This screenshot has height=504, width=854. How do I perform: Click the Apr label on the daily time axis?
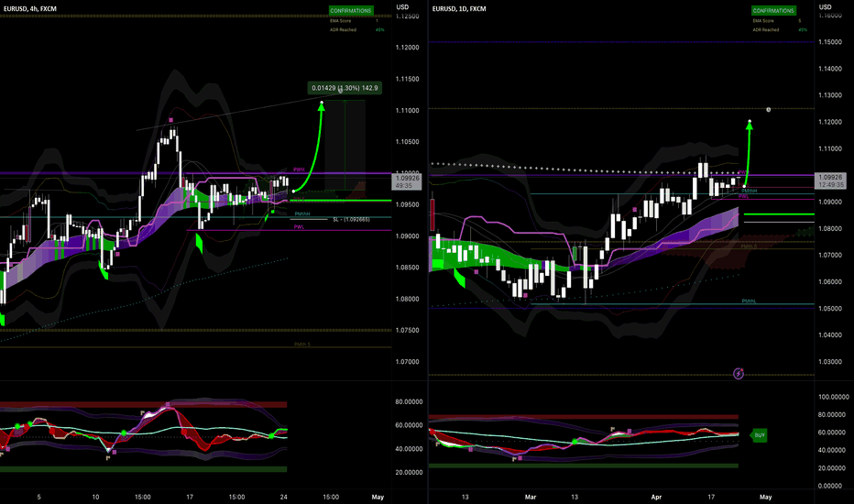click(656, 497)
